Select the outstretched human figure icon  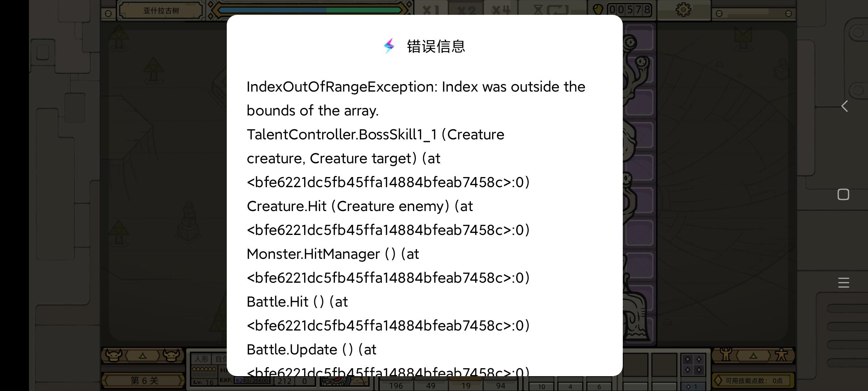pyautogui.click(x=781, y=355)
